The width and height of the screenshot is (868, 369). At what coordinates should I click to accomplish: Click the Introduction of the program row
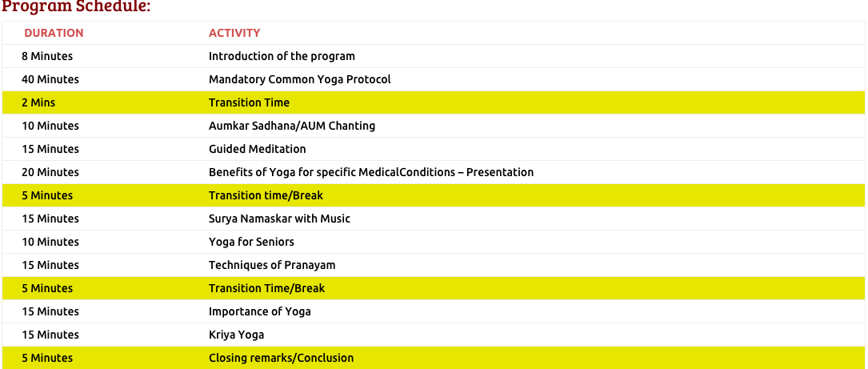(434, 56)
